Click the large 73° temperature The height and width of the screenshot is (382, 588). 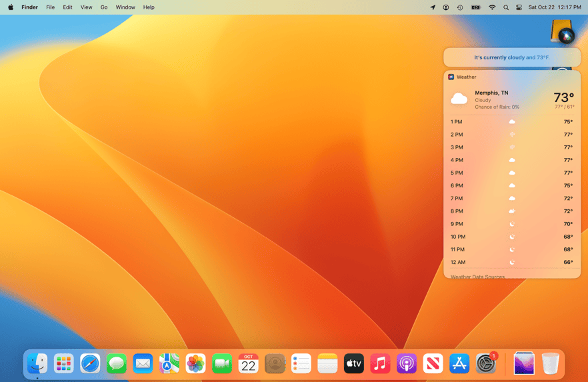tap(563, 97)
